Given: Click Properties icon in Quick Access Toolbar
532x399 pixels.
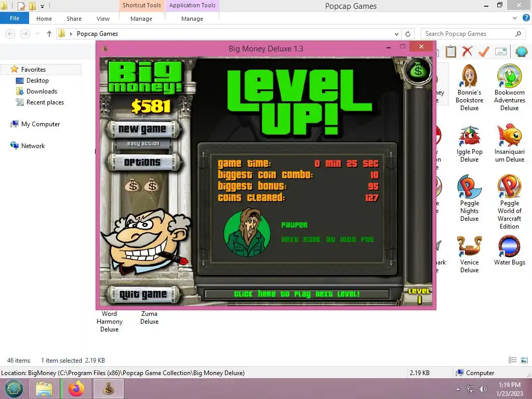Looking at the screenshot, I should point(21,6).
